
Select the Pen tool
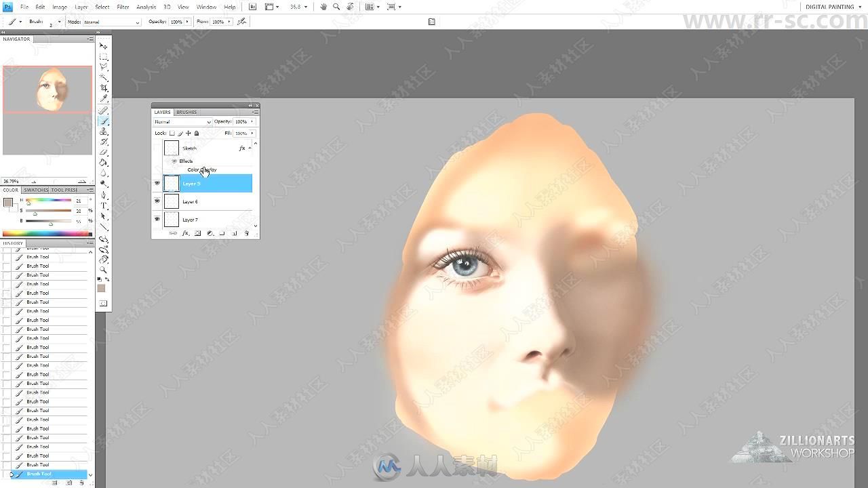click(x=104, y=195)
